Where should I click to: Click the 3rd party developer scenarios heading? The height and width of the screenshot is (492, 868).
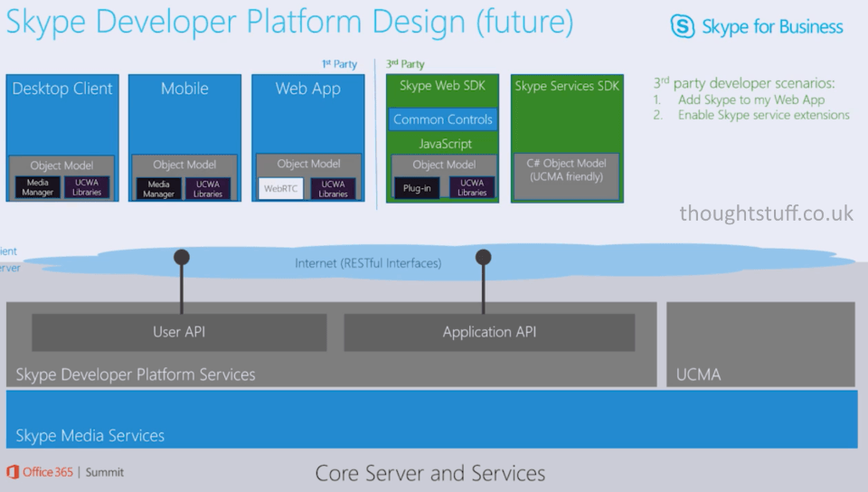744,83
